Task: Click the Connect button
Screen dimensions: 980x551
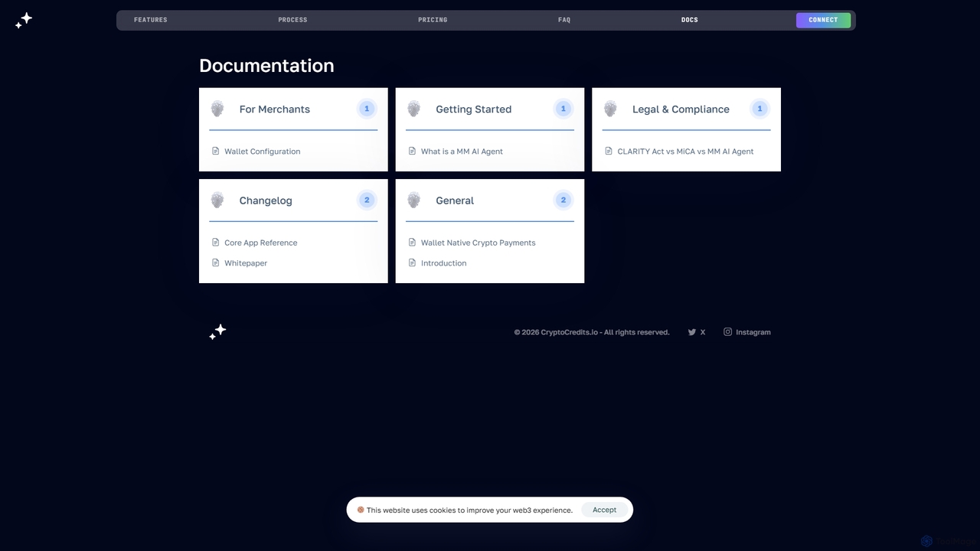Action: tap(823, 20)
